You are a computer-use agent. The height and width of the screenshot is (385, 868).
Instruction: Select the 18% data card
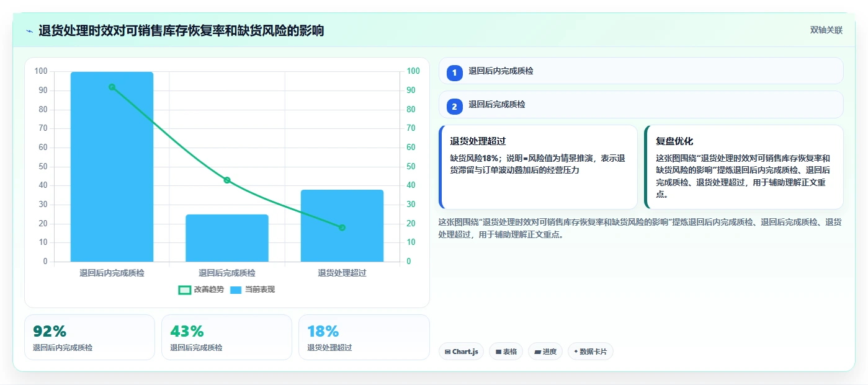point(364,337)
